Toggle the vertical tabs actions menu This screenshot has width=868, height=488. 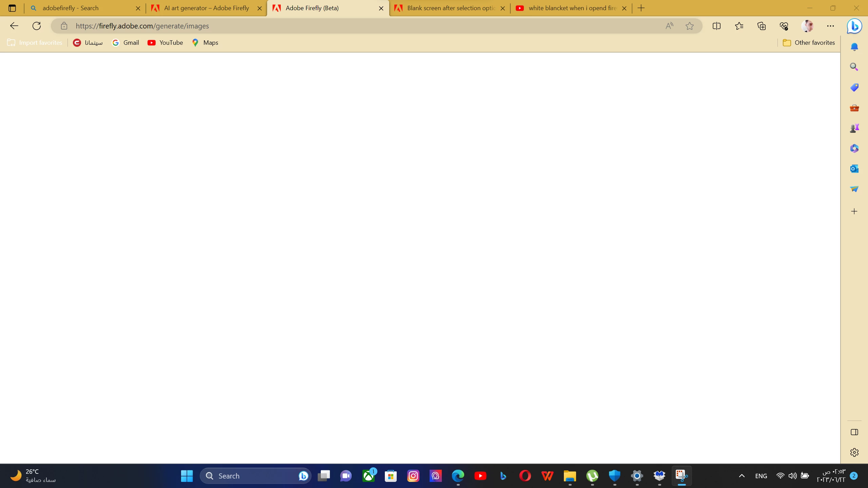(12, 8)
